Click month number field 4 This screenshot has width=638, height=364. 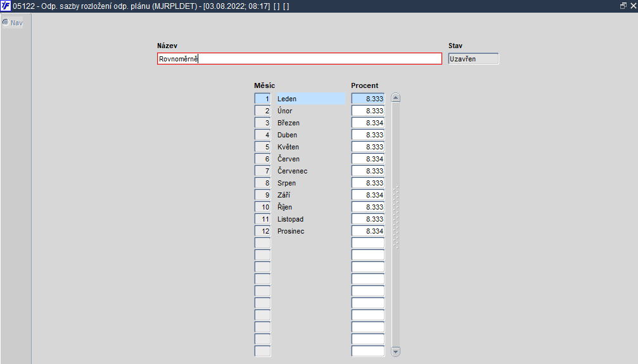(262, 135)
